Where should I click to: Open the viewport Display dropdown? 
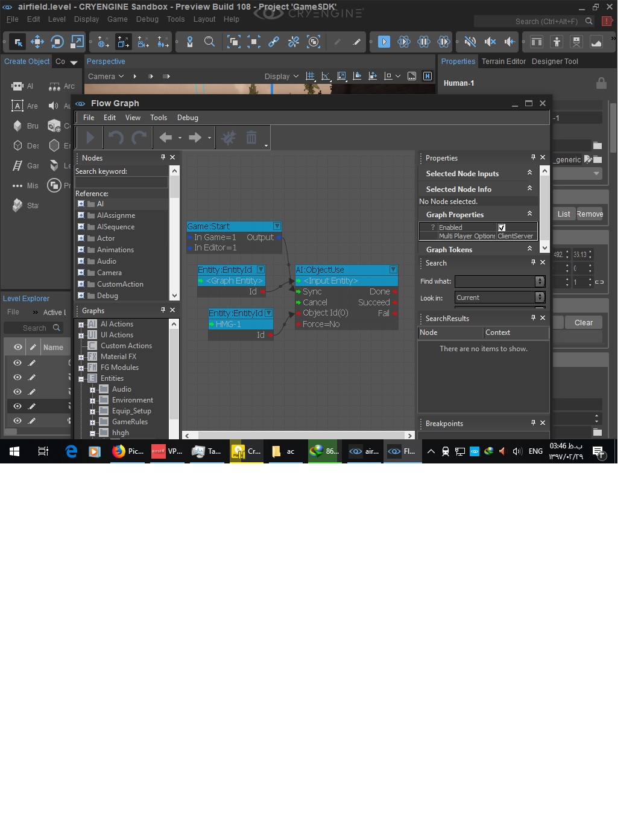click(281, 77)
